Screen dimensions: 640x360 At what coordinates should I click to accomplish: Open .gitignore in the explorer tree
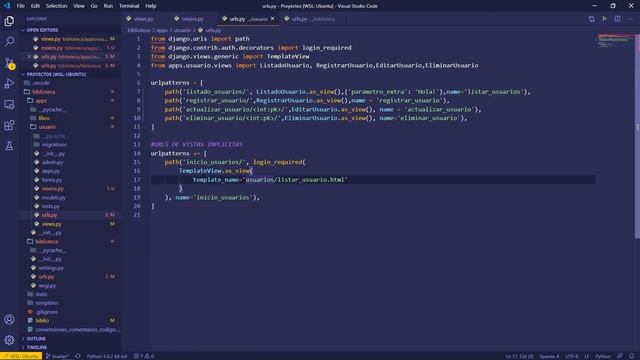coord(46,312)
